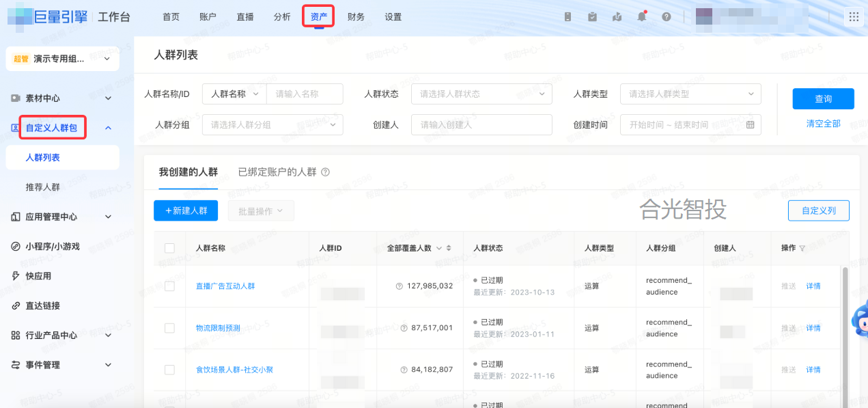Expand the 行业产品中心 chevron
This screenshot has height=408, width=868.
[108, 336]
